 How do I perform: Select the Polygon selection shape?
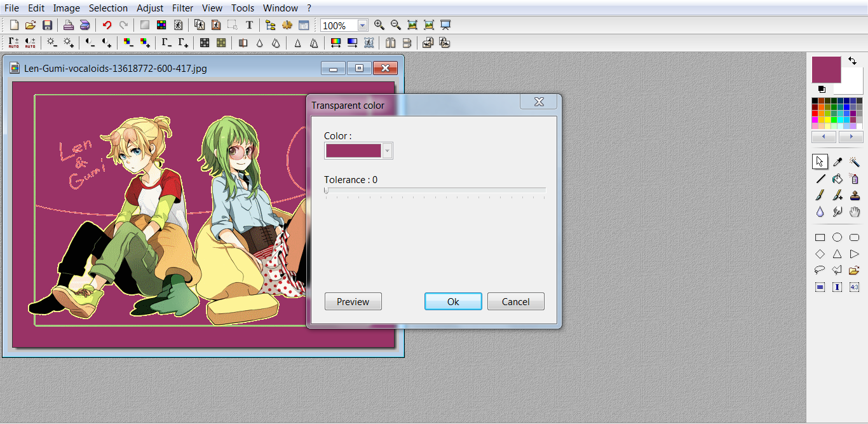tap(837, 270)
